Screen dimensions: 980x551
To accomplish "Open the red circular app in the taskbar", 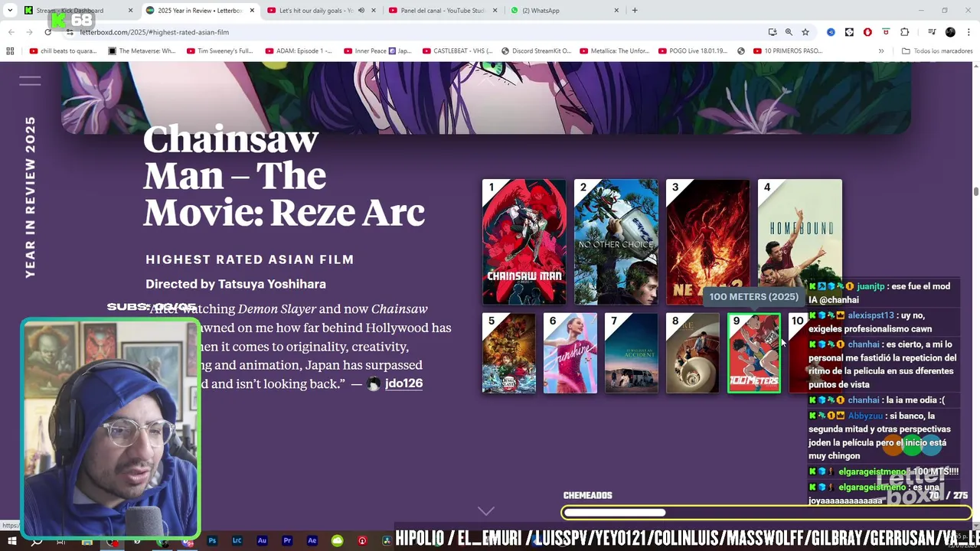I will point(362,541).
